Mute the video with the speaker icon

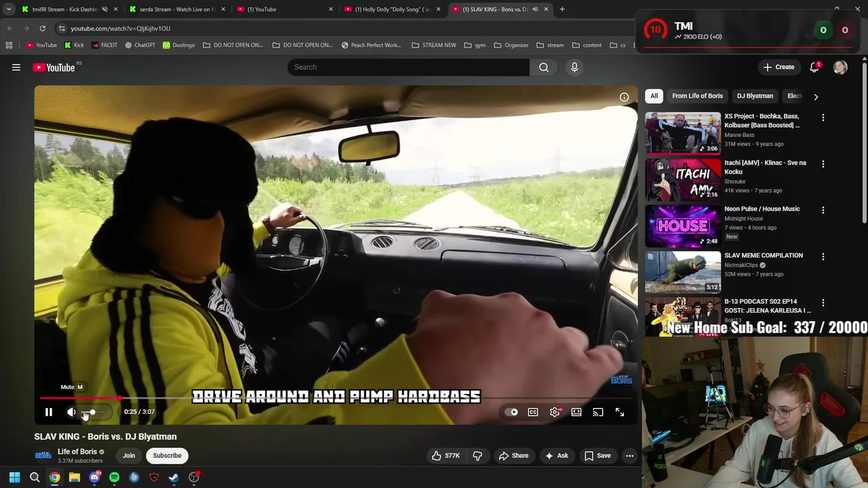71,412
